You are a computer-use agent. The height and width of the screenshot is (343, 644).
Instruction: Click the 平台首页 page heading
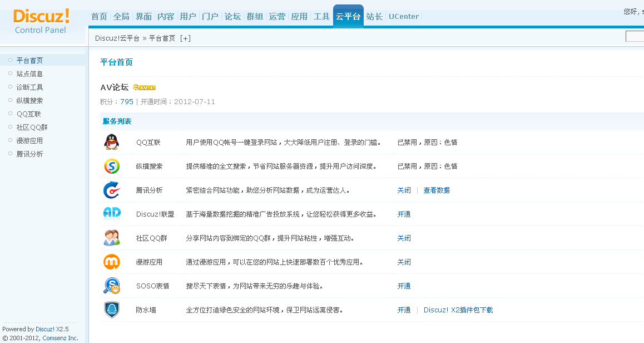coord(117,62)
